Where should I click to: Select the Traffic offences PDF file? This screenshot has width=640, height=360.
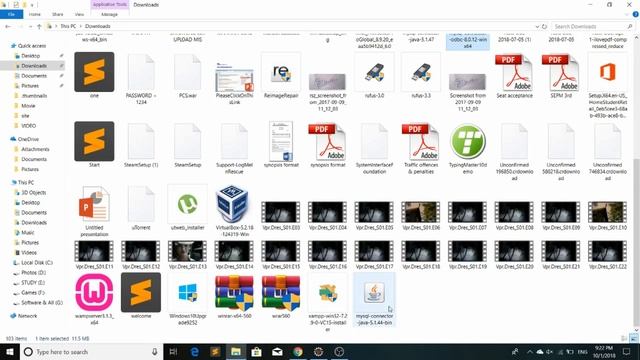click(x=421, y=142)
